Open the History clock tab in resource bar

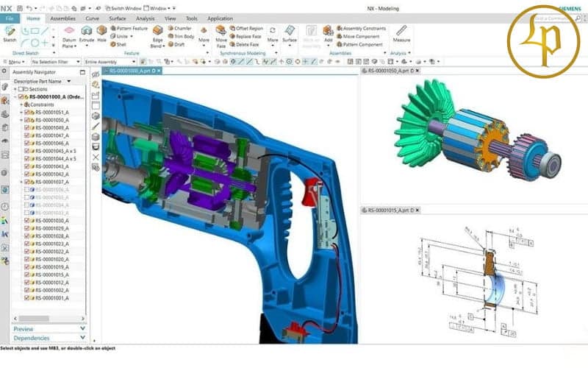(4, 207)
